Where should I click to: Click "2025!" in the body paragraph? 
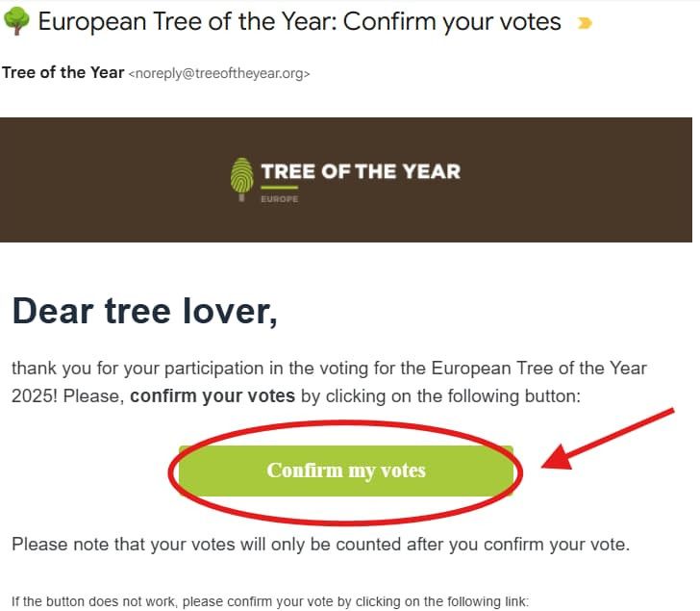point(32,395)
